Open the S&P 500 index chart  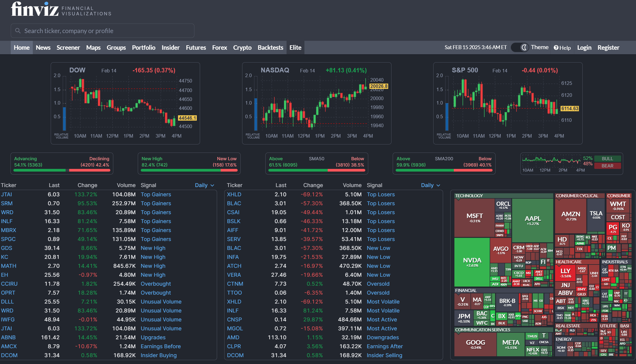[x=508, y=103]
